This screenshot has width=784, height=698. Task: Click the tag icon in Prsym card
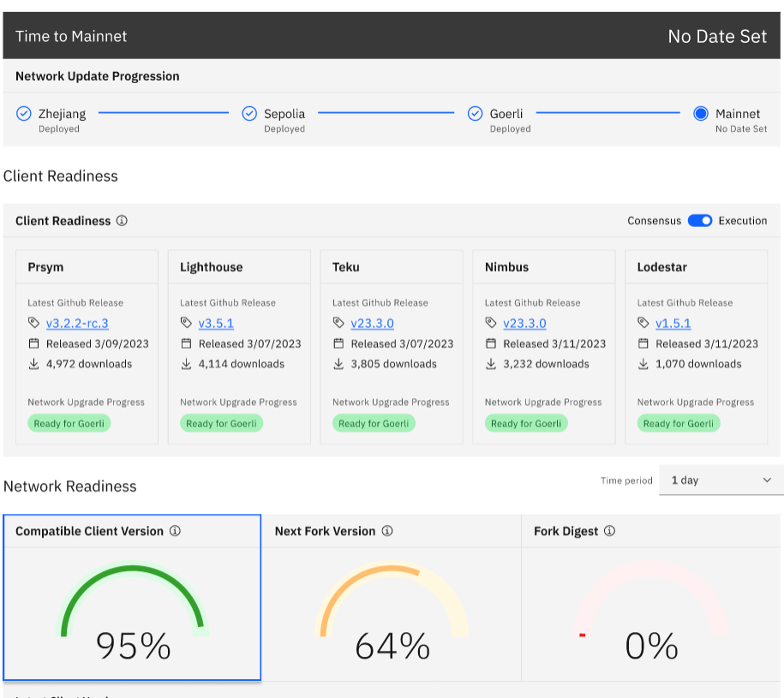click(33, 323)
